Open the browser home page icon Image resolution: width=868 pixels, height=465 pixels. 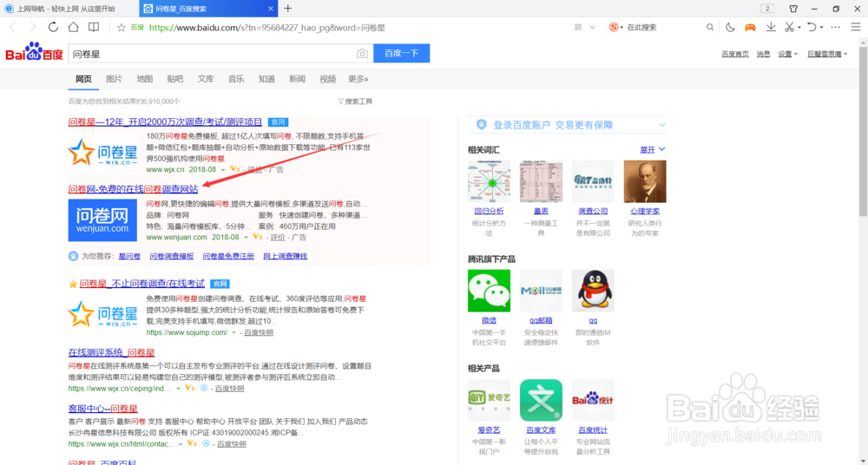pos(73,27)
